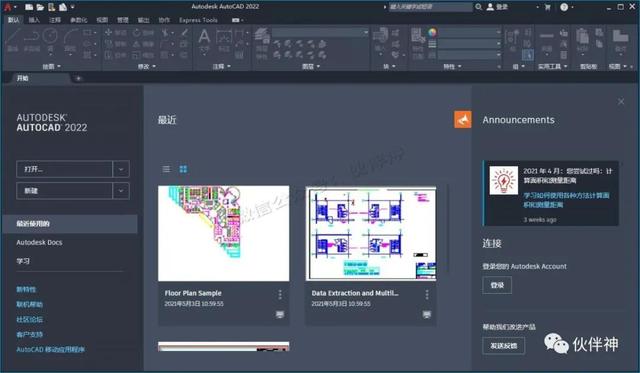Open the shopping cart icon in title bar

tap(548, 7)
